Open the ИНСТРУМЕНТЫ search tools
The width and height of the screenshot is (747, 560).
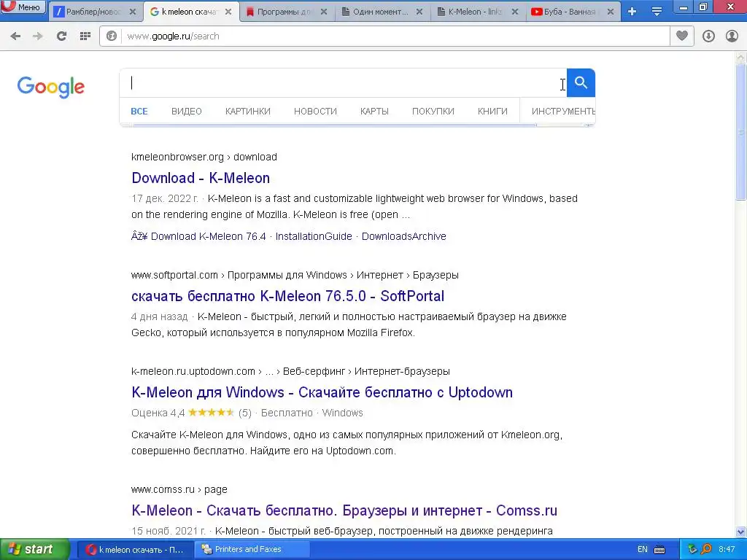point(563,112)
